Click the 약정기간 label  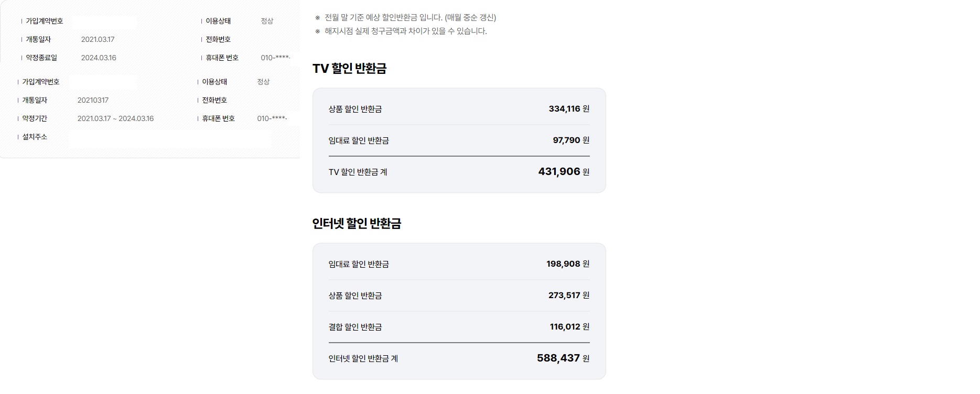[35, 118]
